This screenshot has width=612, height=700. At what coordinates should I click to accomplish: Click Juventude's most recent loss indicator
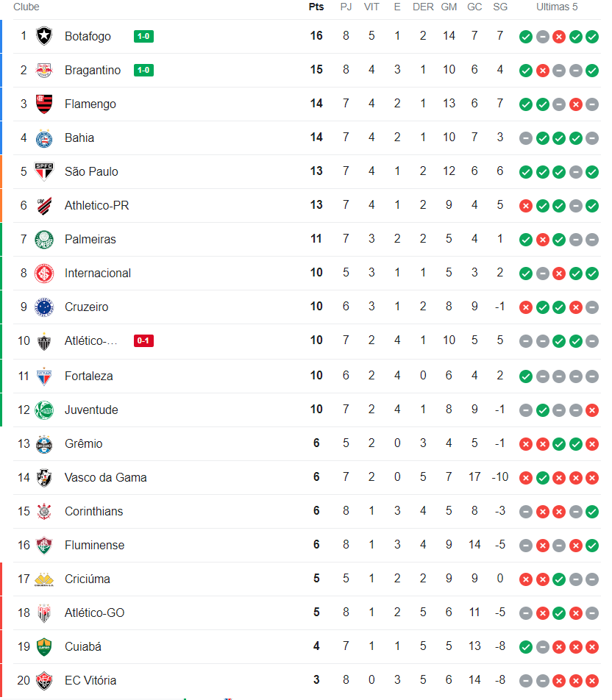(x=591, y=410)
